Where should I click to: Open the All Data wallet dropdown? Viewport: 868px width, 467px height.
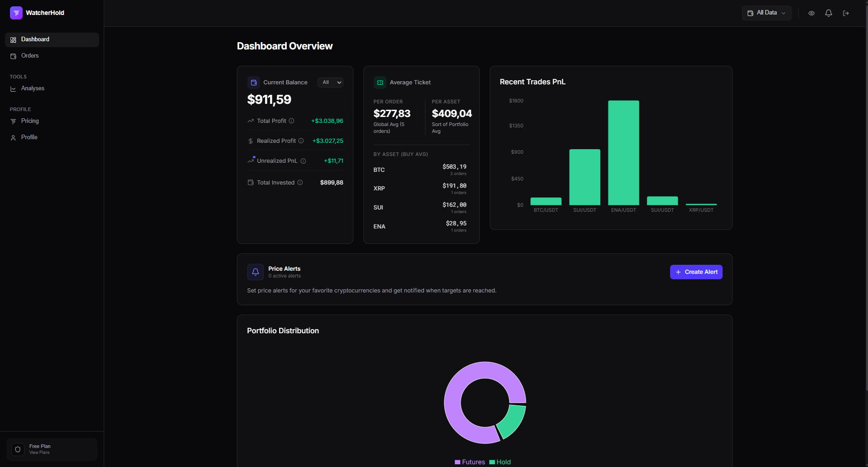click(766, 13)
